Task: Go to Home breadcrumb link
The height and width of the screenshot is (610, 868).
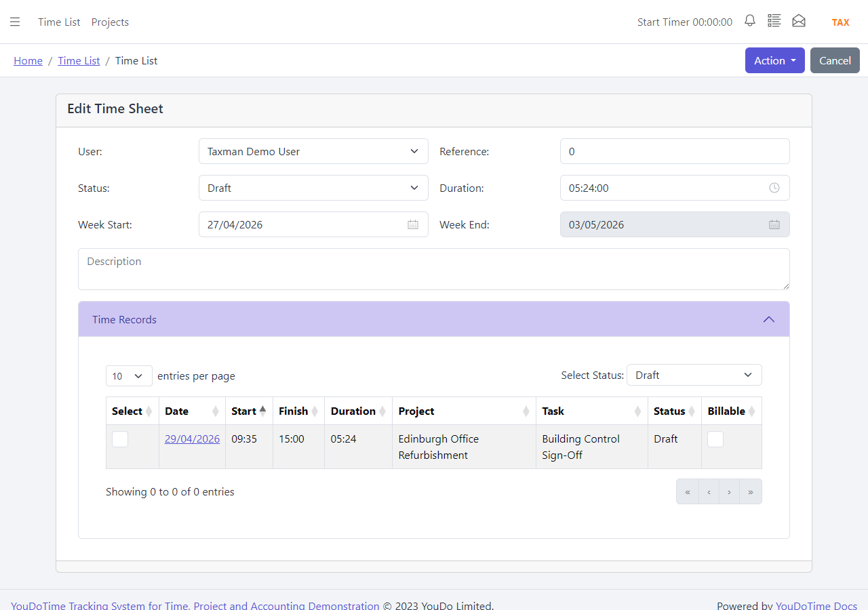Action: pos(28,60)
